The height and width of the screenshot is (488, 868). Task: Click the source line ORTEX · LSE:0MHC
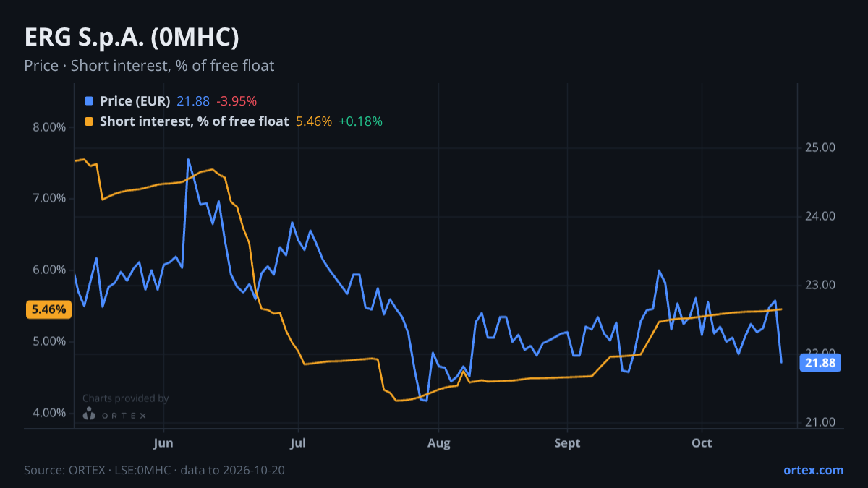pyautogui.click(x=154, y=470)
